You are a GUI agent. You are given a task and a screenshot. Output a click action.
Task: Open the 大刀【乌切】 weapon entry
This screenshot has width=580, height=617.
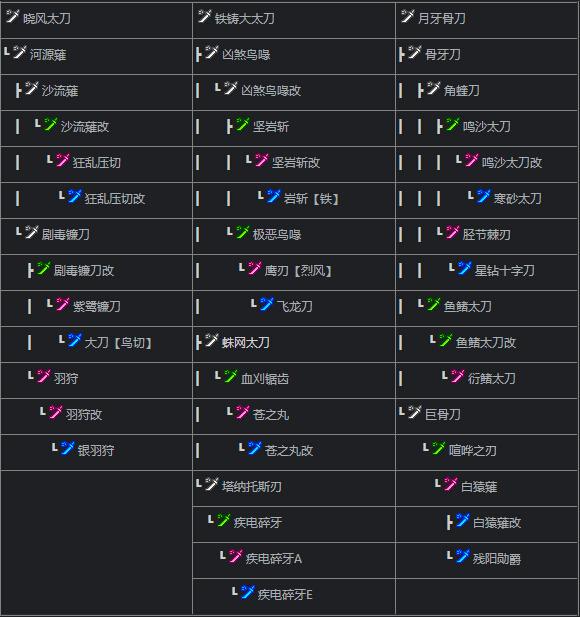(x=118, y=343)
